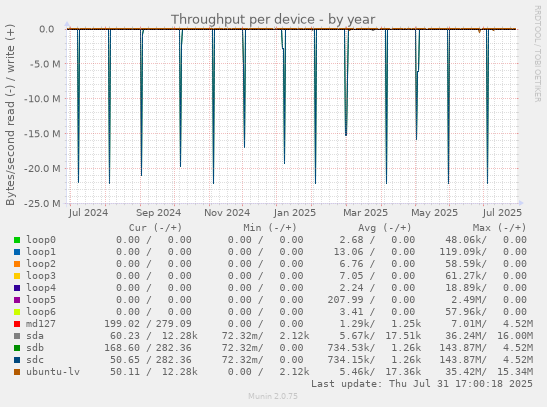Click the 'Nov 2024' x-axis label

point(227,213)
